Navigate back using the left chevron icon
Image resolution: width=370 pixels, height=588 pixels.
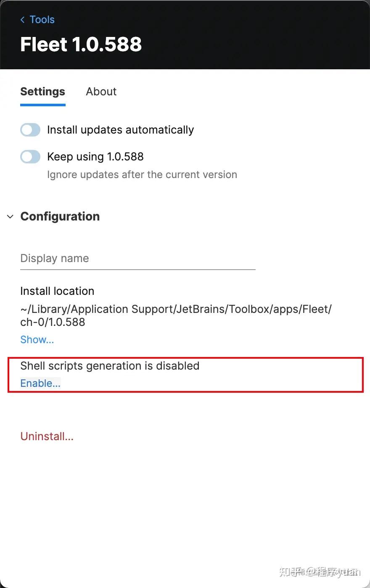(22, 19)
